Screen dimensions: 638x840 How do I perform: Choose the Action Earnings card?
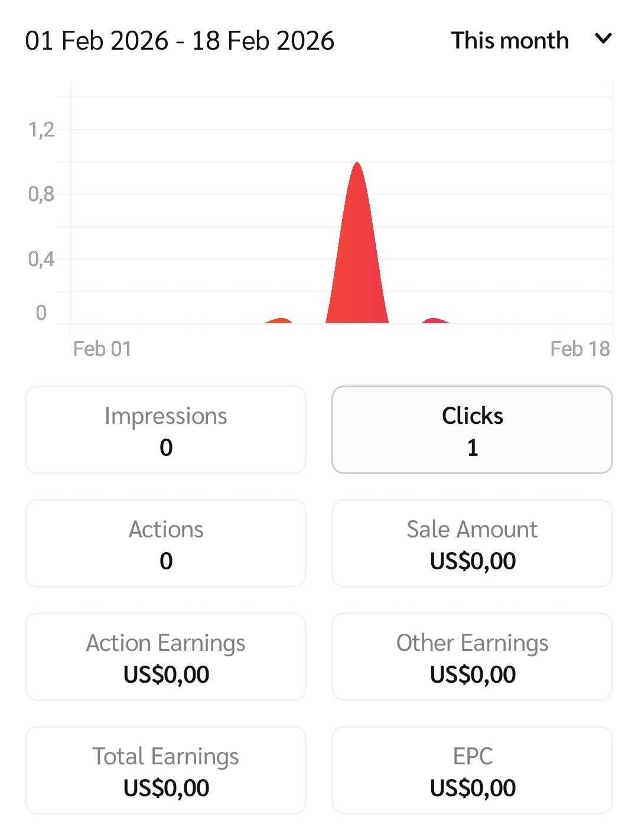(166, 657)
